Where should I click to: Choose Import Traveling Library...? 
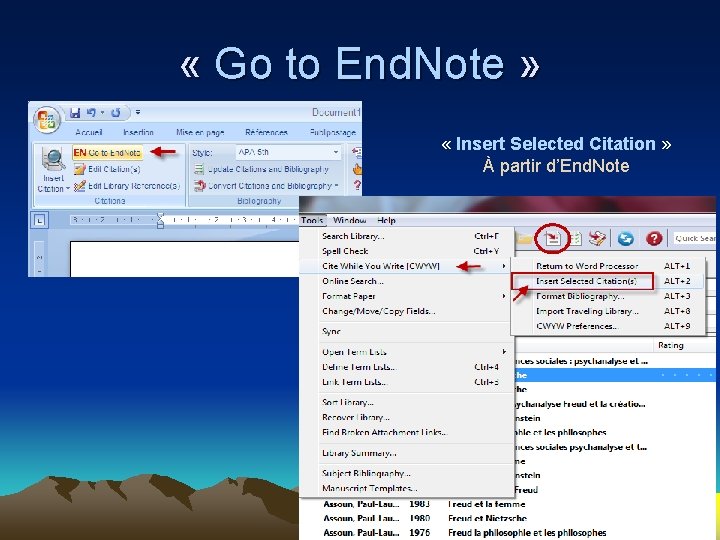(608, 311)
